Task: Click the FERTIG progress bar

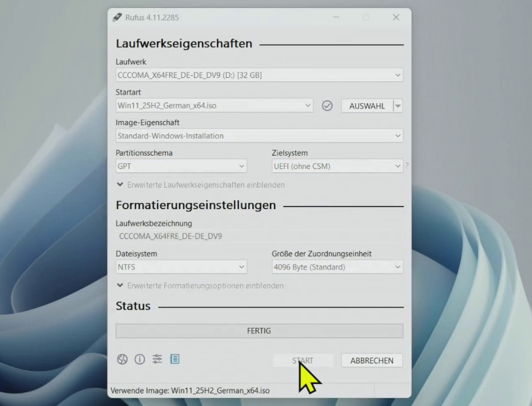Action: coord(259,331)
